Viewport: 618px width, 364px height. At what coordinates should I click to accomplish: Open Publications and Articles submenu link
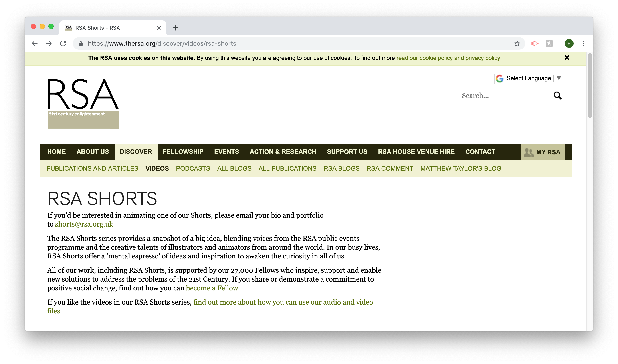click(92, 168)
